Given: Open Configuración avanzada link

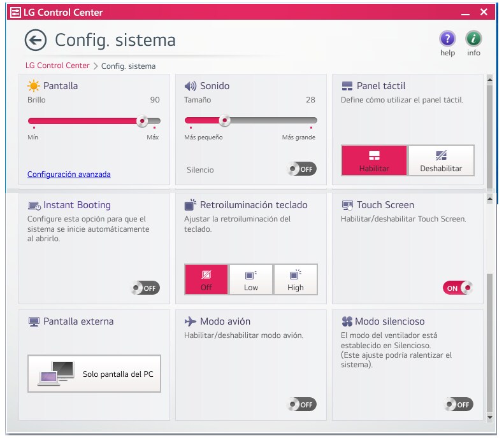Looking at the screenshot, I should (69, 174).
